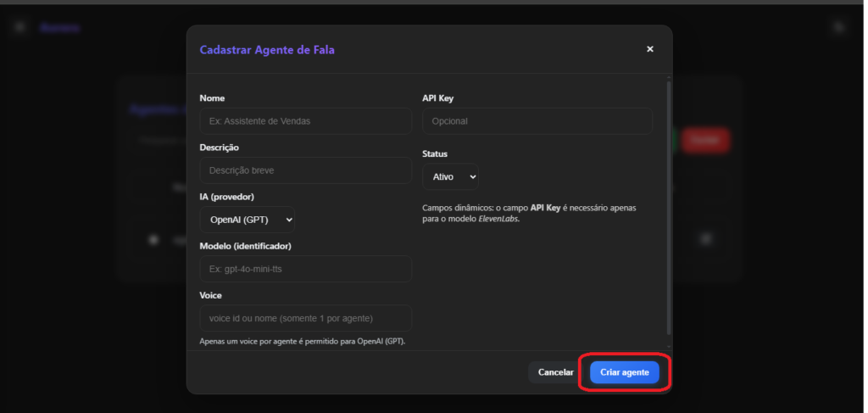Image resolution: width=868 pixels, height=413 pixels.
Task: Click the Nome input field
Action: [305, 121]
